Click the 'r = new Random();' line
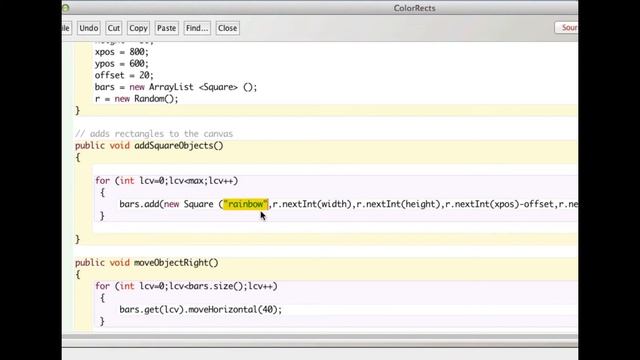Viewport: 640px width, 360px height. [136, 99]
